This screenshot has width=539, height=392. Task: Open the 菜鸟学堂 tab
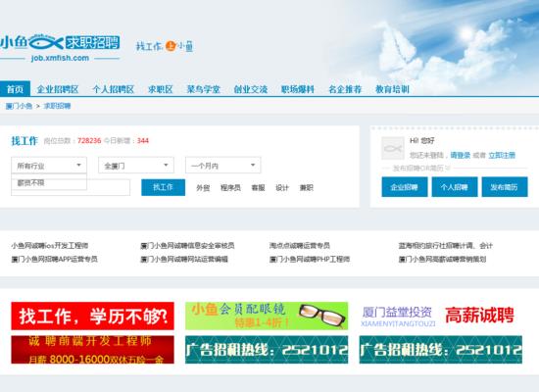point(203,89)
